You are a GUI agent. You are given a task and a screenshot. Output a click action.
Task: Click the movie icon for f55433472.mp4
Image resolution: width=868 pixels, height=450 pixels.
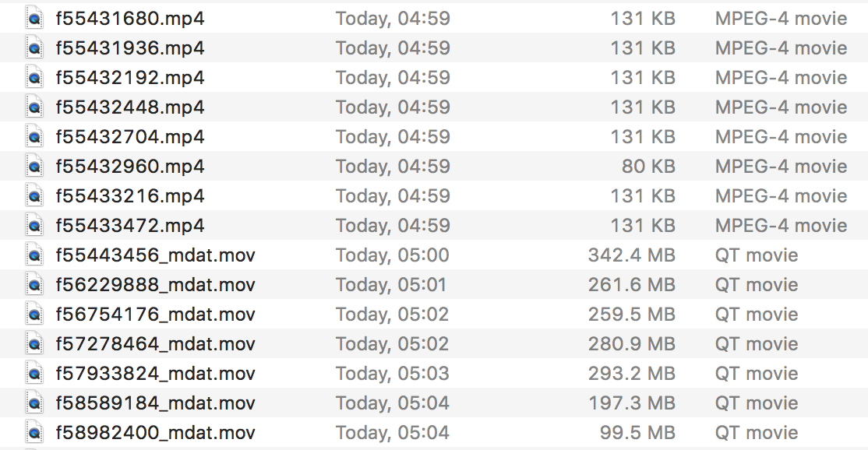click(34, 225)
